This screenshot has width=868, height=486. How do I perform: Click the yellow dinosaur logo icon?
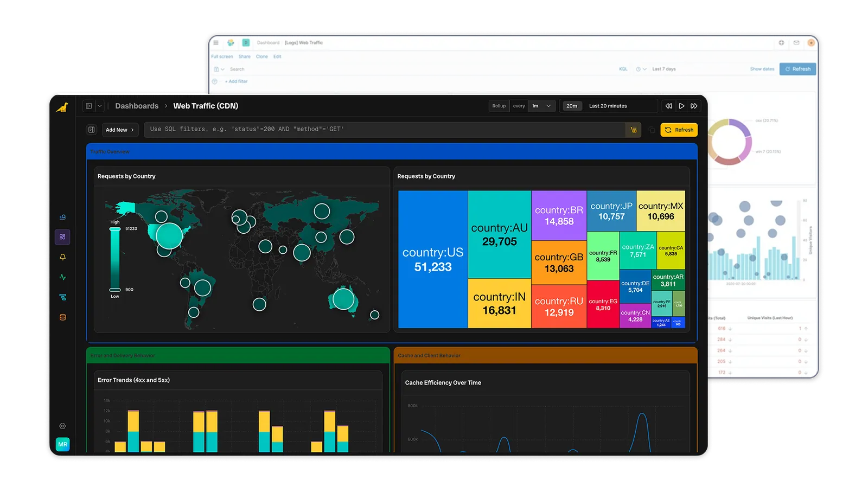[62, 107]
